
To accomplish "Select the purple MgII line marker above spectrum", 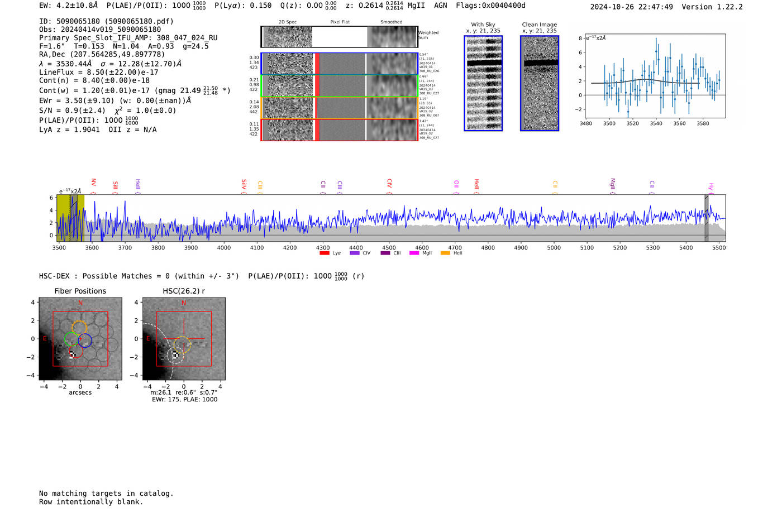I will (x=612, y=184).
